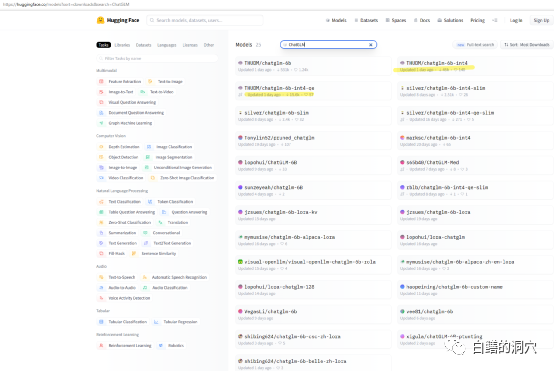Open the Datasets navigation item
This screenshot has height=371, width=554.
[366, 20]
